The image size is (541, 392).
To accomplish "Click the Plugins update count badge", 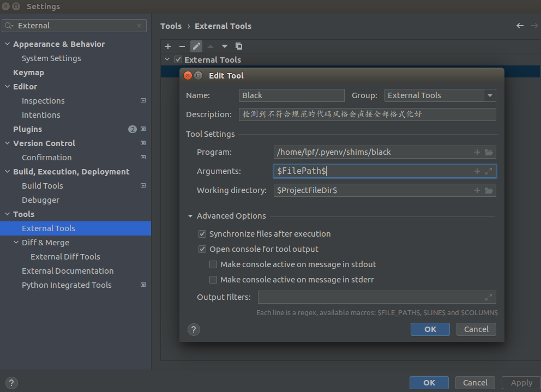I will coord(133,129).
